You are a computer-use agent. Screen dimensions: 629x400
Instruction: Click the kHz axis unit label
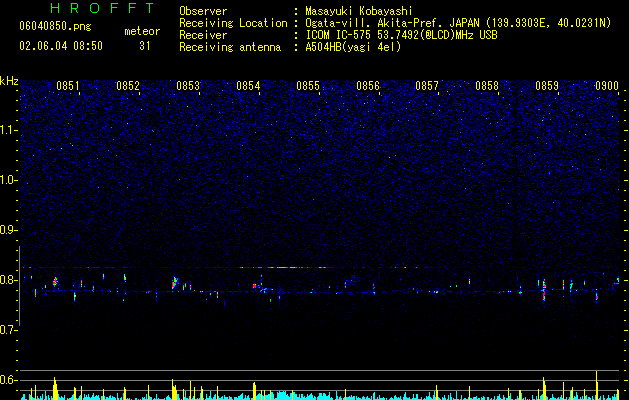pyautogui.click(x=9, y=81)
